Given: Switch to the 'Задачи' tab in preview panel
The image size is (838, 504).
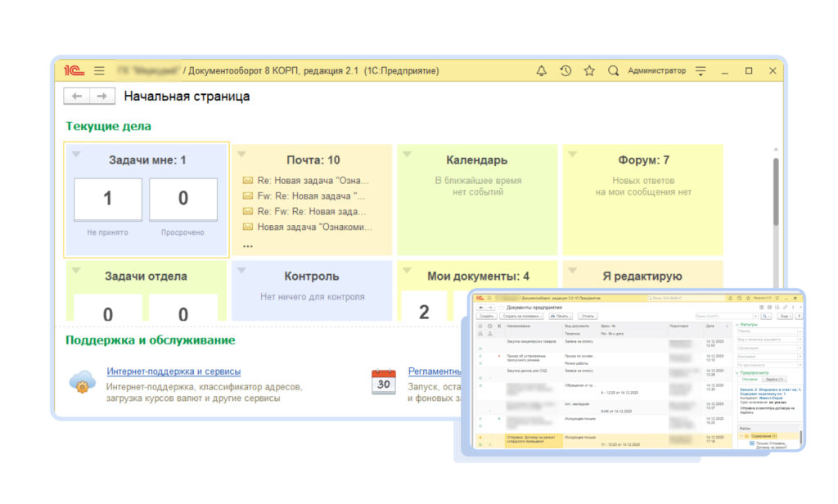Looking at the screenshot, I should 773,379.
